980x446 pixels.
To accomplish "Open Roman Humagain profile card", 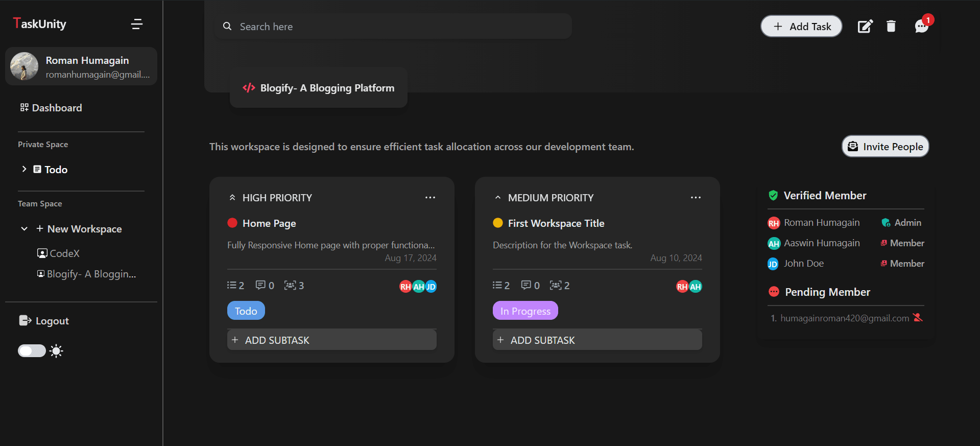I will coord(81,66).
